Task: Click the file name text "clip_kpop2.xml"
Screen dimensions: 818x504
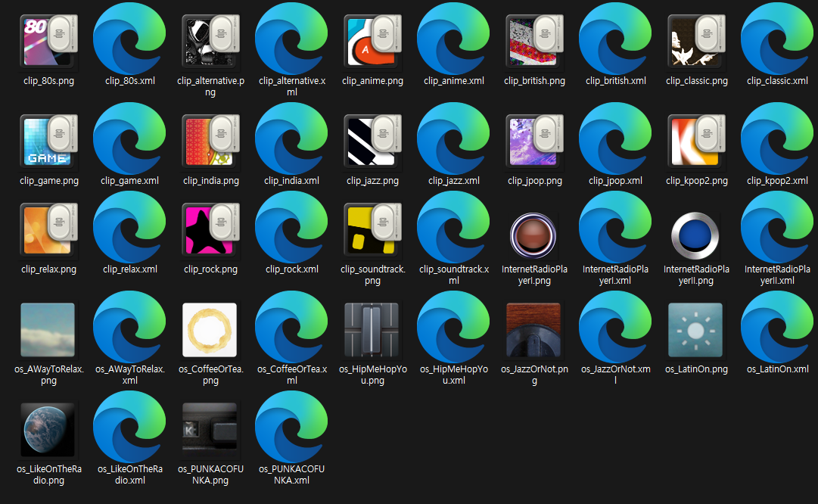Action: [x=777, y=181]
